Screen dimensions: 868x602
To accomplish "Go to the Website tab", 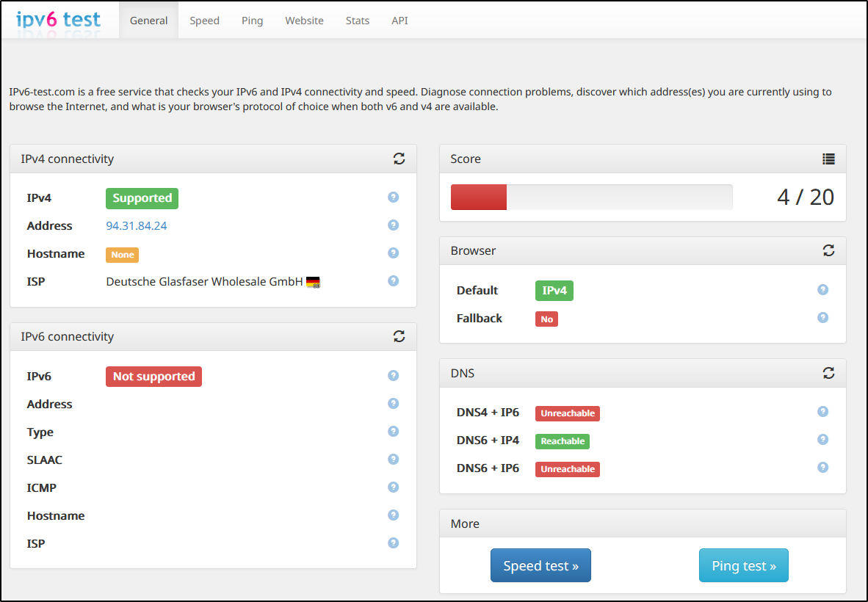I will pyautogui.click(x=304, y=21).
